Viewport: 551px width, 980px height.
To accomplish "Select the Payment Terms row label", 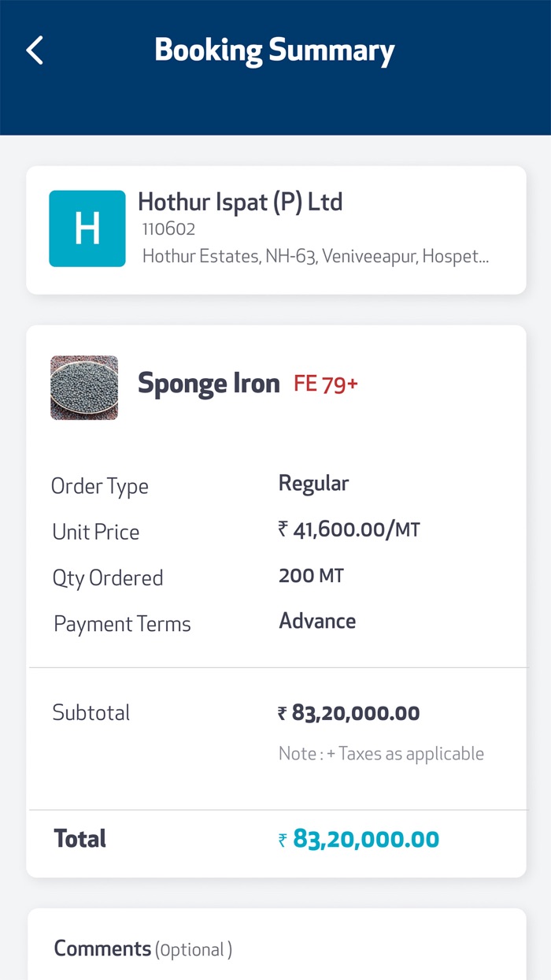I will [122, 623].
